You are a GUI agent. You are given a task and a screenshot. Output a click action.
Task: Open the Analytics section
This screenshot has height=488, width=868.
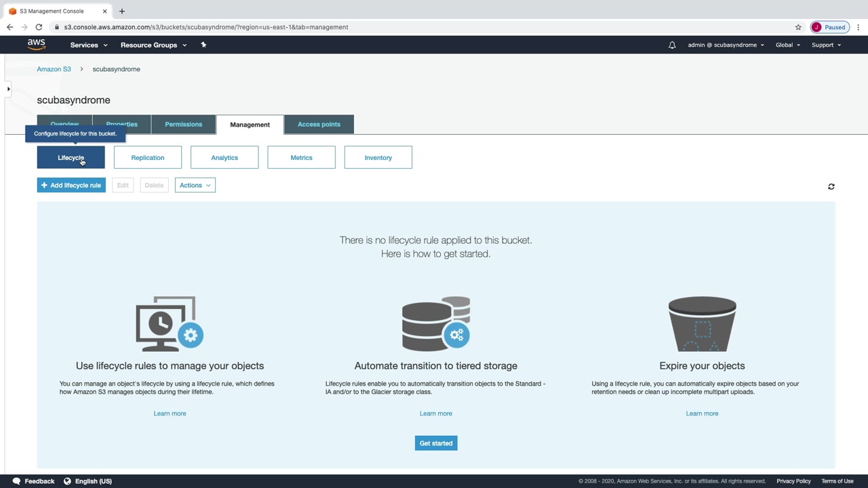(224, 158)
